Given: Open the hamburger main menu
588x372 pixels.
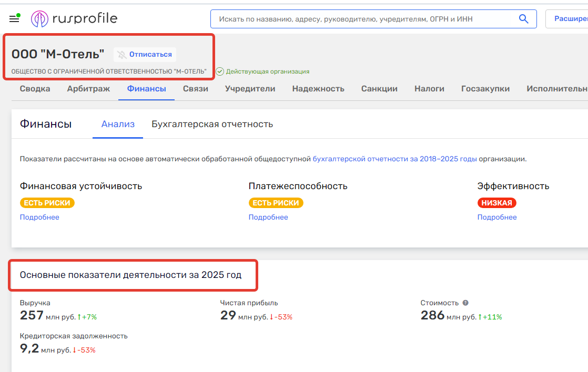Looking at the screenshot, I should point(14,19).
